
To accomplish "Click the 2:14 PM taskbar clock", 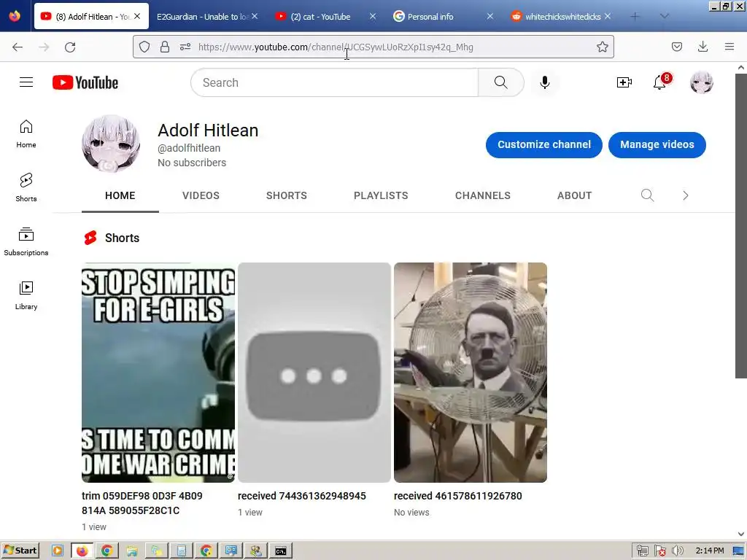I will coord(709,551).
